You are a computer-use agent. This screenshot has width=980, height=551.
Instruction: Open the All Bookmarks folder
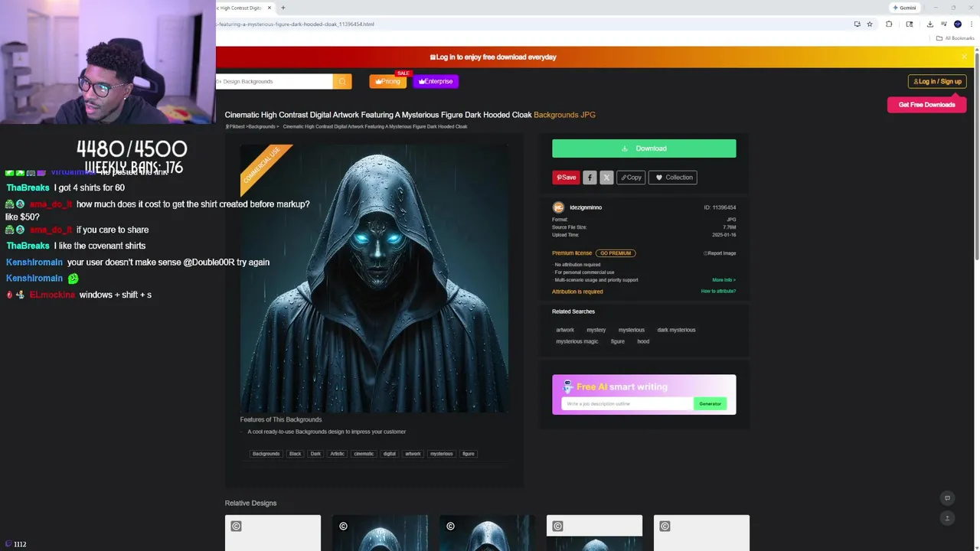pos(955,38)
